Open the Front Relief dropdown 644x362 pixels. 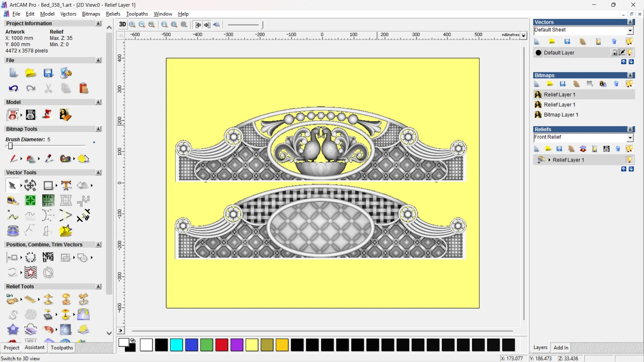[x=630, y=138]
